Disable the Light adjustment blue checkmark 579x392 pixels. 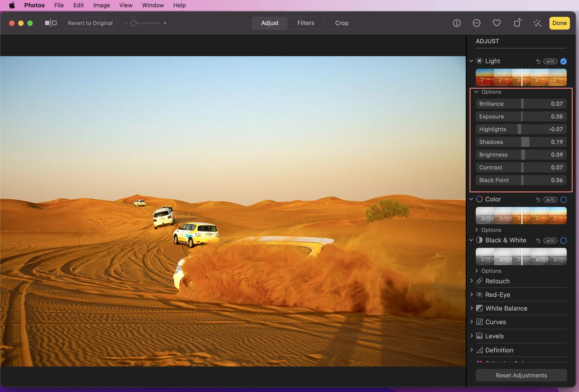click(563, 61)
